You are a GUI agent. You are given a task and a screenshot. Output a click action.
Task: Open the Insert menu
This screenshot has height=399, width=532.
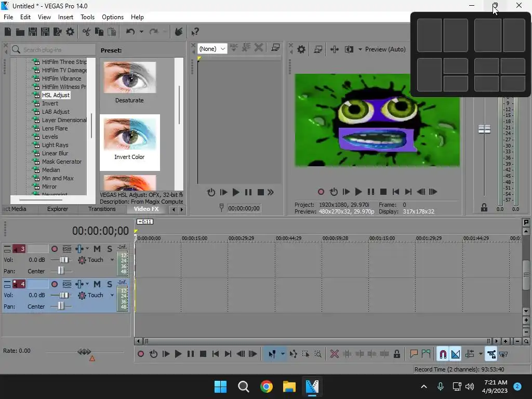tap(65, 17)
